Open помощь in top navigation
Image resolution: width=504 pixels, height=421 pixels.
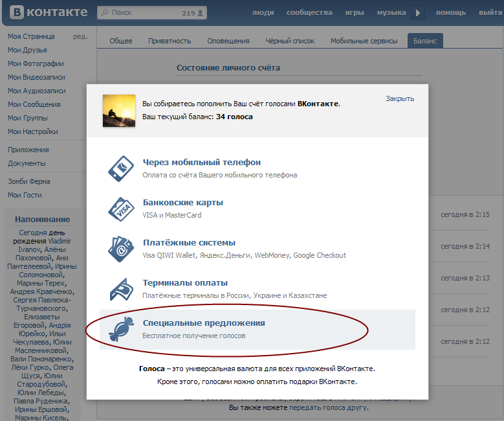point(451,12)
